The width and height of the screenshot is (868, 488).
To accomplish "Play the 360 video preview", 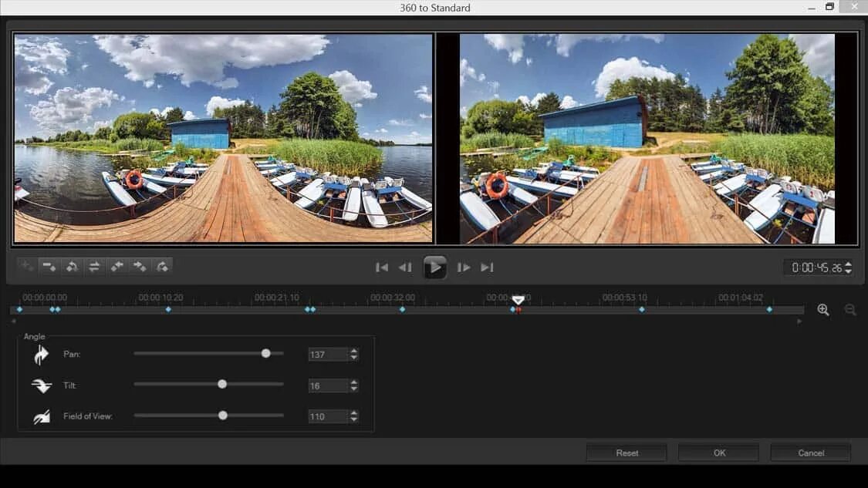I will point(435,268).
